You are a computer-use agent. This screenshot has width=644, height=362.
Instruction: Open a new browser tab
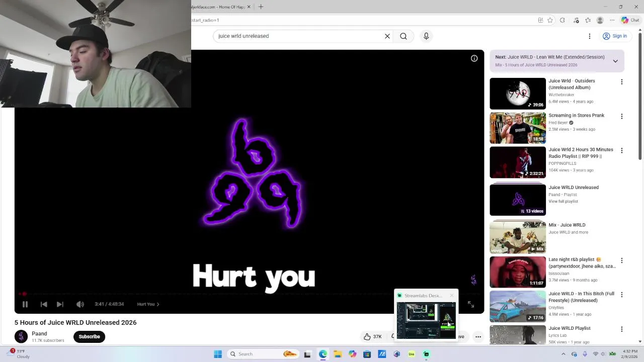(x=261, y=7)
